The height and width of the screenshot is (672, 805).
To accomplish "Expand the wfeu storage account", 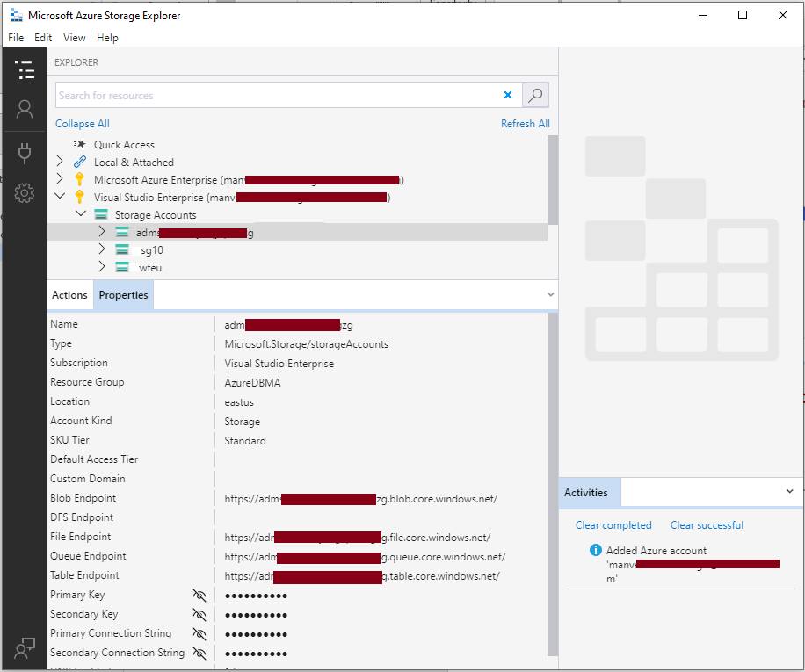I will (x=102, y=267).
